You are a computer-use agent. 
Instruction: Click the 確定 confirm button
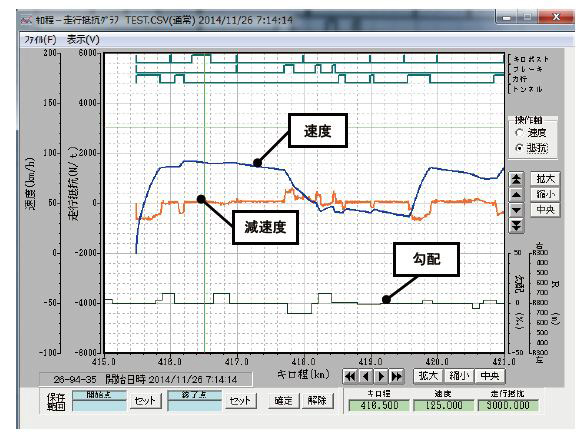coord(283,400)
